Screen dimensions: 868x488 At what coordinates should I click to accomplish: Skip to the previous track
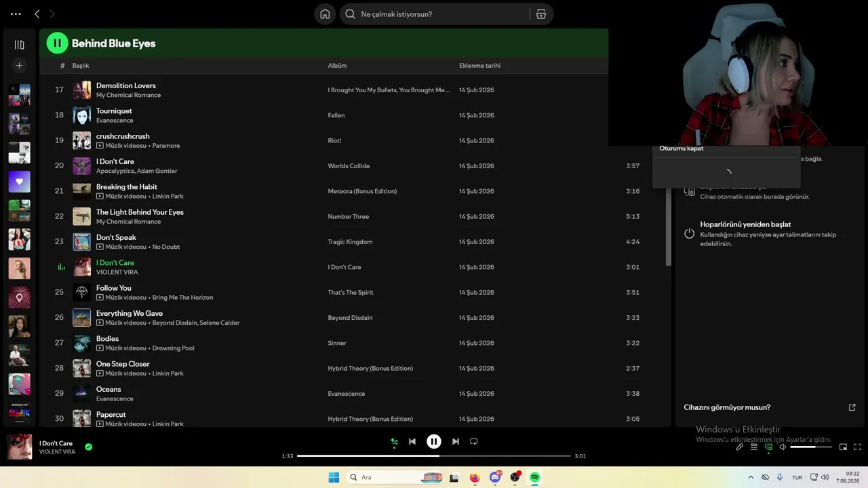412,441
